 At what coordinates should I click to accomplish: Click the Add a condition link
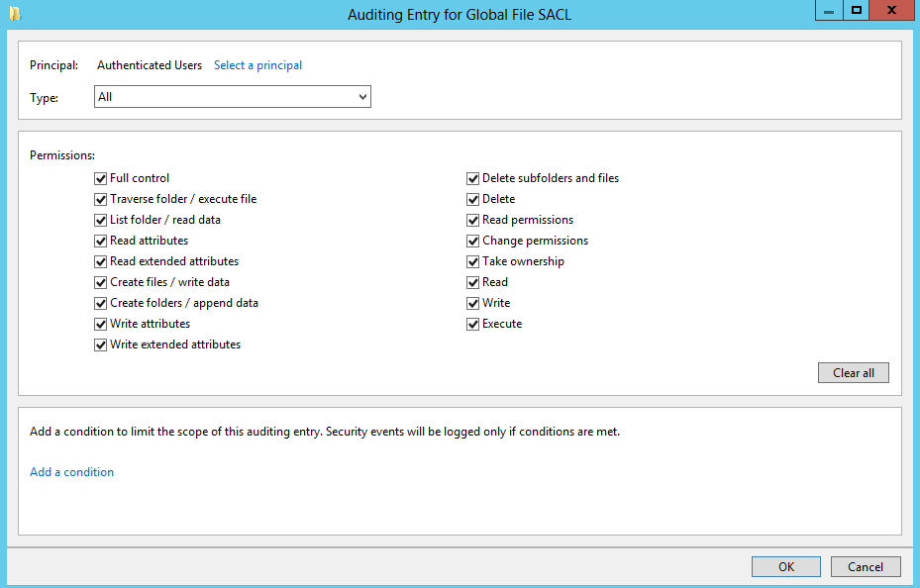click(x=71, y=472)
